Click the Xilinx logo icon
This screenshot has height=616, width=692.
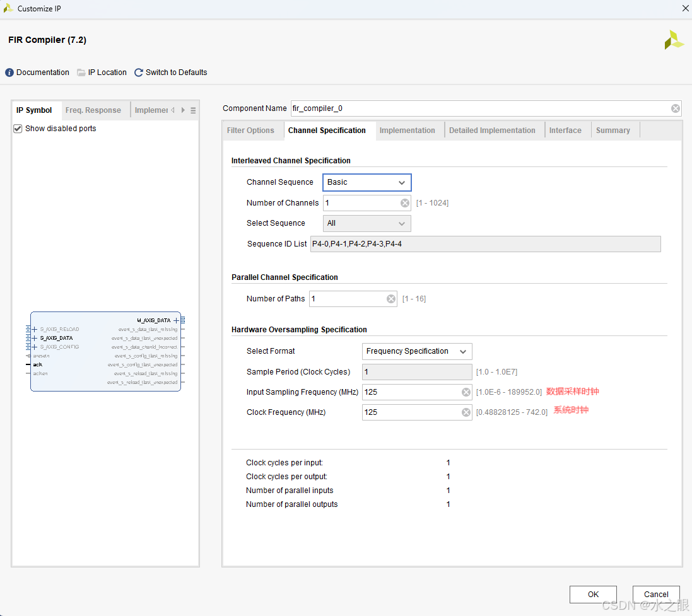point(674,40)
